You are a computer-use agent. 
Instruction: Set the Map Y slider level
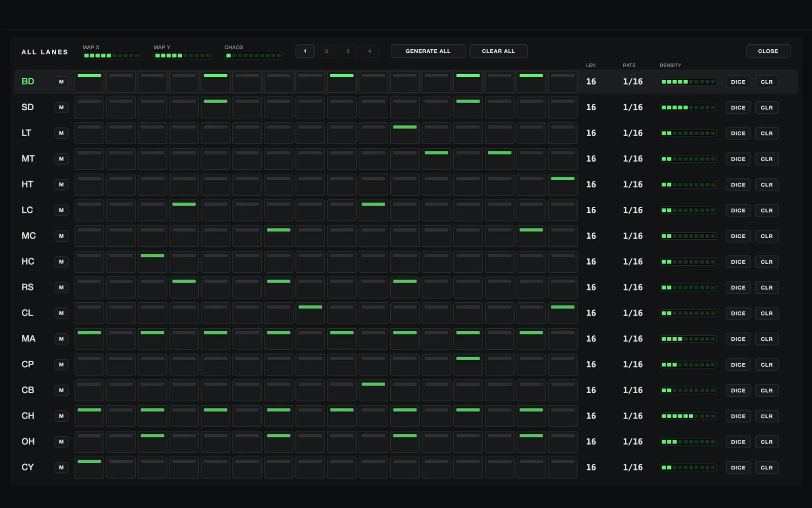(x=183, y=55)
